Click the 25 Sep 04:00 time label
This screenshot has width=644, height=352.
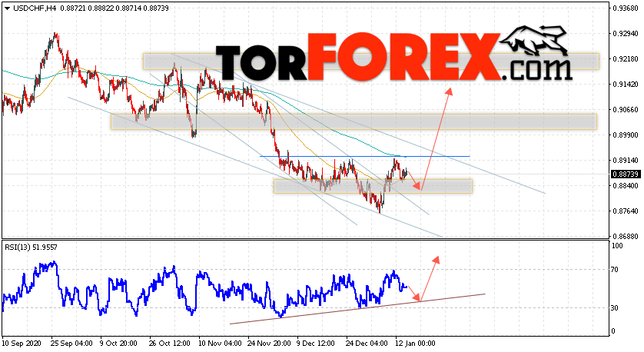pos(71,343)
